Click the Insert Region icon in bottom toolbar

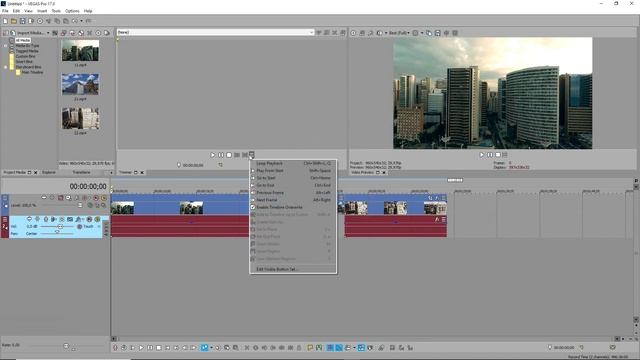pyautogui.click(x=319, y=348)
